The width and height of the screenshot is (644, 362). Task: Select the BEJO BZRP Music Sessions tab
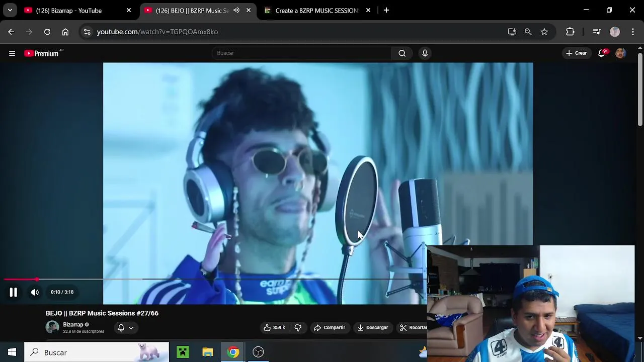(x=192, y=11)
